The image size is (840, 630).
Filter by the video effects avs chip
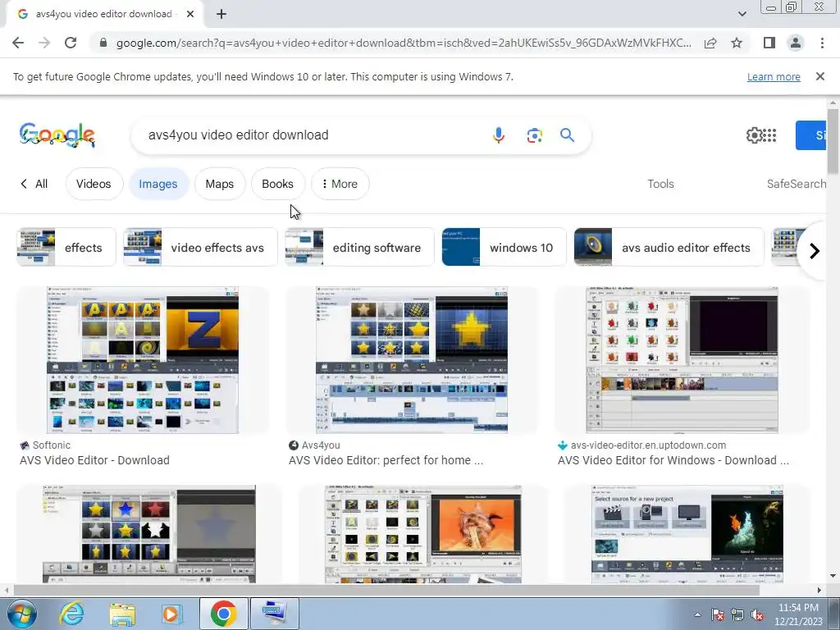tap(200, 247)
